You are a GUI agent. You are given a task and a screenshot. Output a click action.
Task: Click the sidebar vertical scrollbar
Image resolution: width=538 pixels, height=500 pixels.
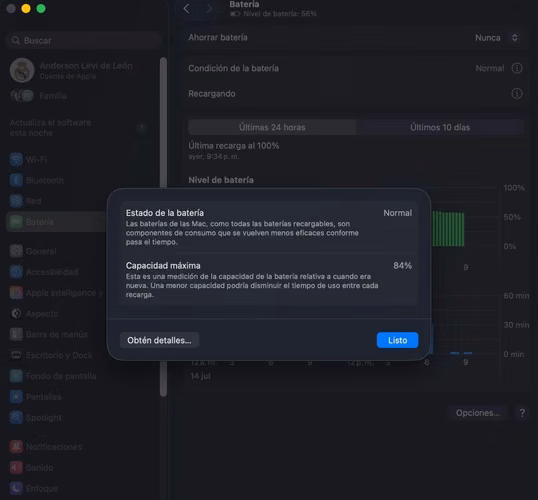(x=163, y=226)
